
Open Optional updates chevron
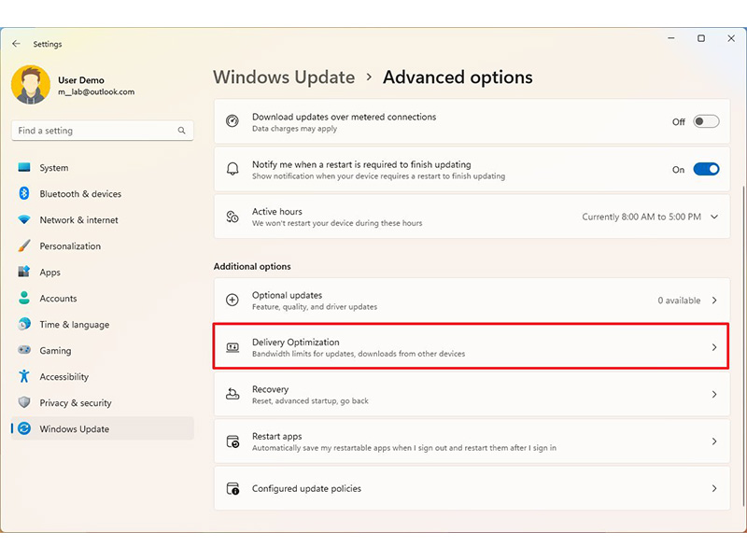pos(714,300)
